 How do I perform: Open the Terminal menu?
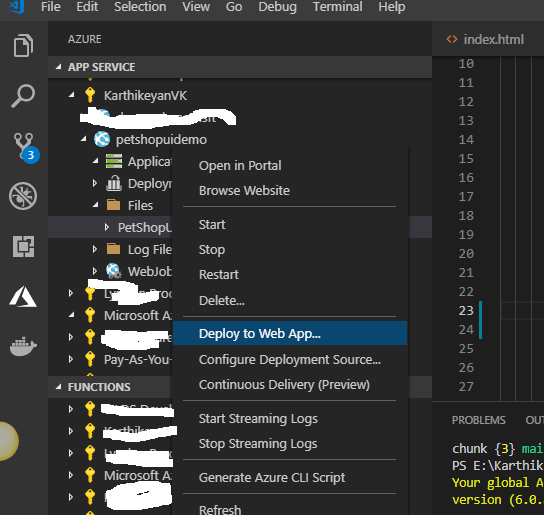coord(338,7)
